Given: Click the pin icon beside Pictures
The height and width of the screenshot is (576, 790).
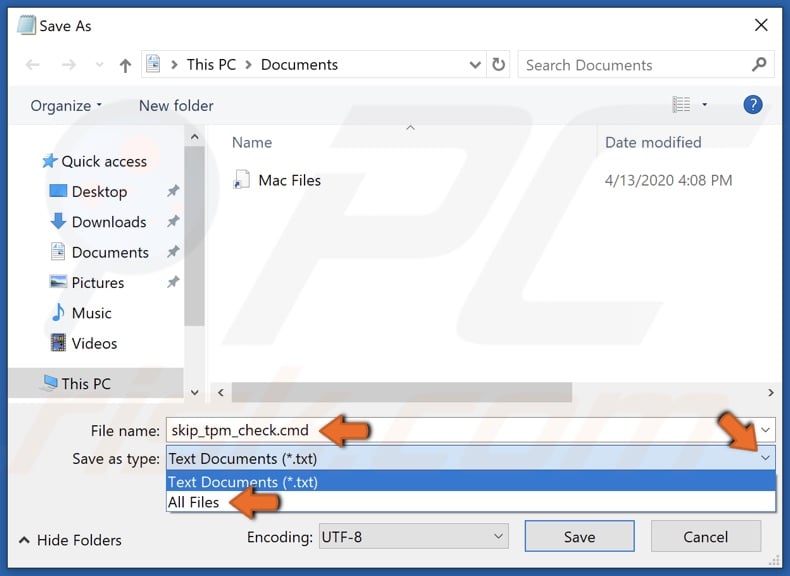Looking at the screenshot, I should coord(173,282).
